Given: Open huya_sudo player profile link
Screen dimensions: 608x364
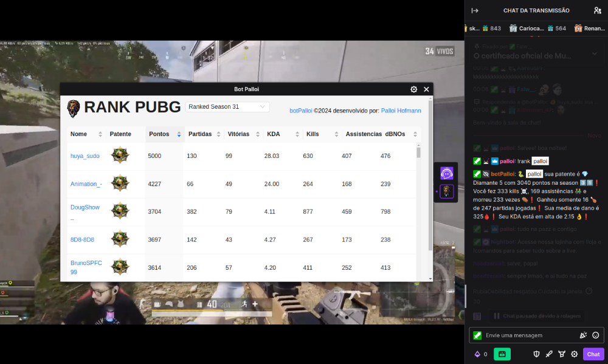Looking at the screenshot, I should pos(85,156).
